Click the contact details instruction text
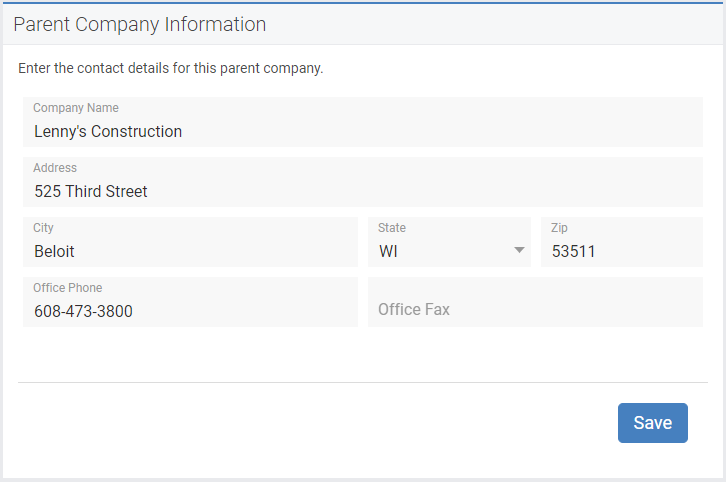 pos(170,68)
